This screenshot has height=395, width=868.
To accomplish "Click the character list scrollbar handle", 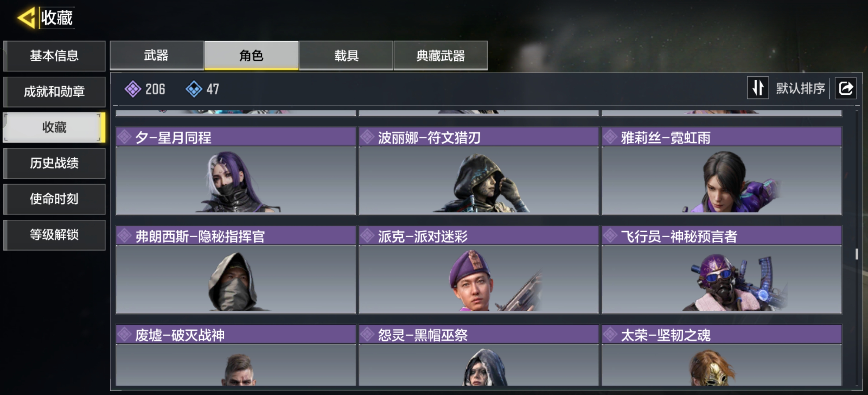I will 857,254.
